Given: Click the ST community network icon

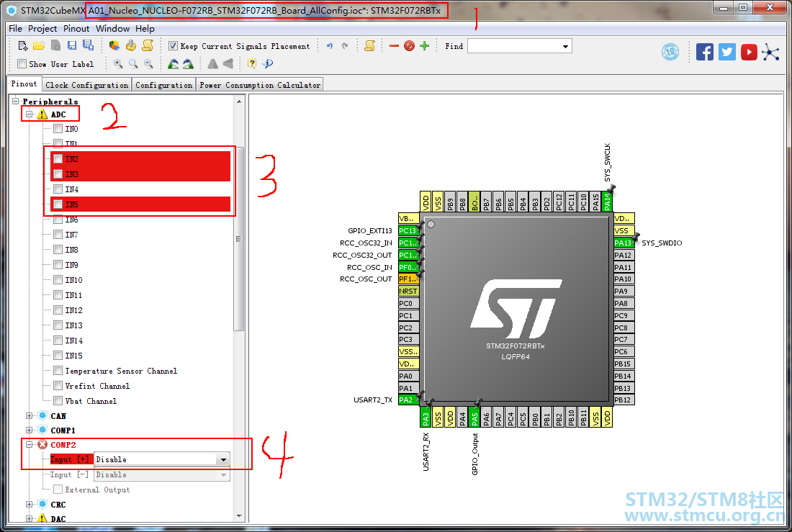Looking at the screenshot, I should 771,52.
